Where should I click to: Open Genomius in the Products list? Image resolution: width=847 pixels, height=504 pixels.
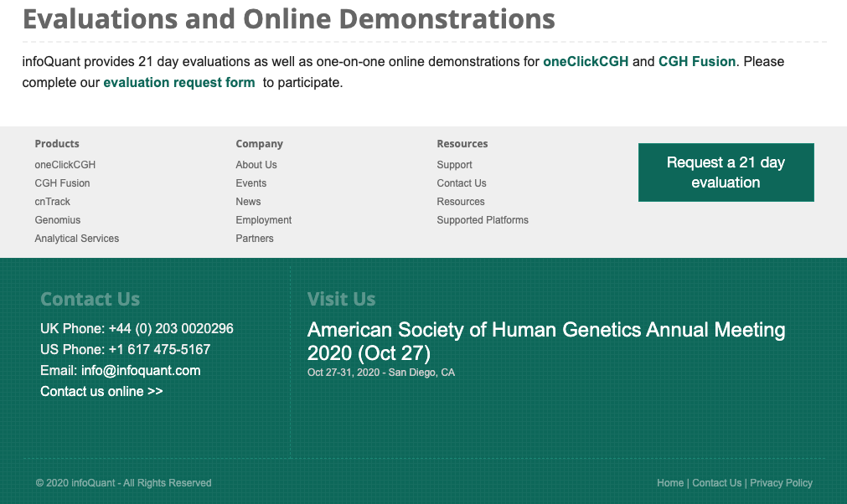pos(57,220)
